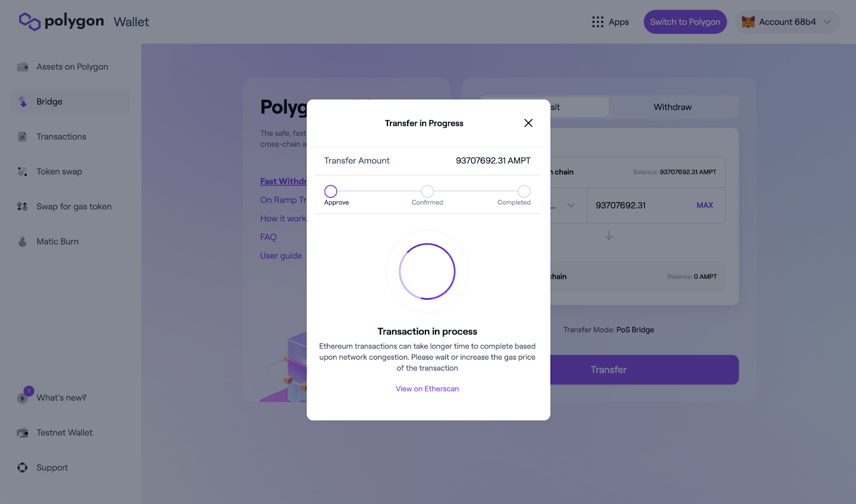Select the Completed step circle
Viewport: 856px width, 504px height.
(x=524, y=191)
